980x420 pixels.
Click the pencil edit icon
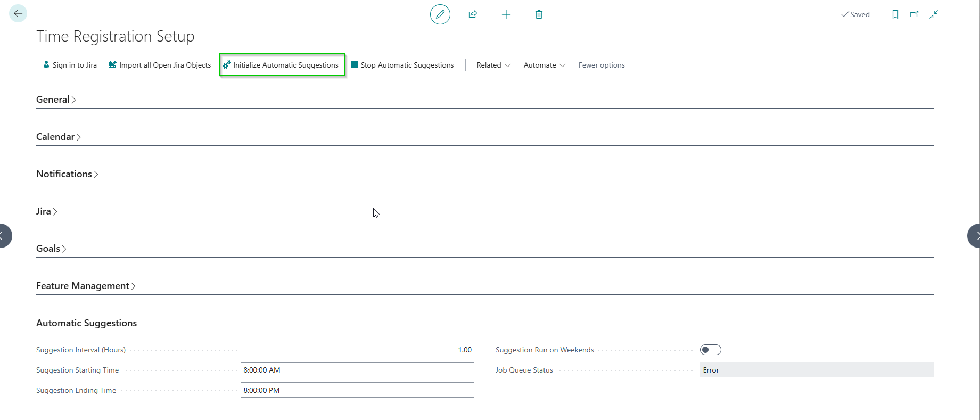click(440, 14)
